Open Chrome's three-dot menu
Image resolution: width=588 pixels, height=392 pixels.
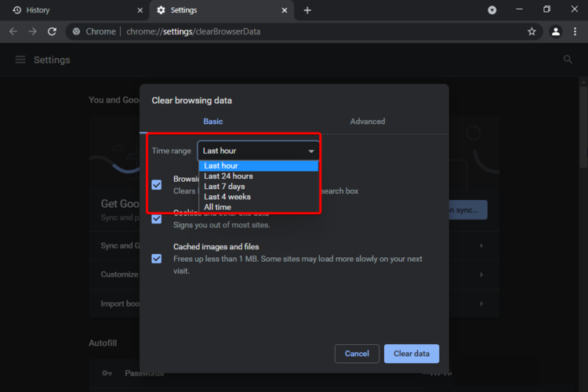tap(576, 31)
